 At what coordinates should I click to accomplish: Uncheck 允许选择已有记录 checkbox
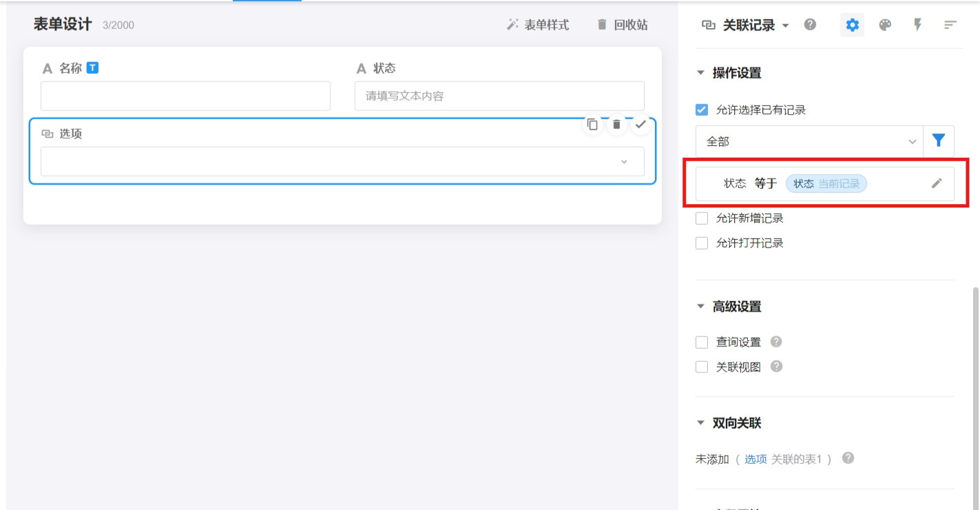702,110
